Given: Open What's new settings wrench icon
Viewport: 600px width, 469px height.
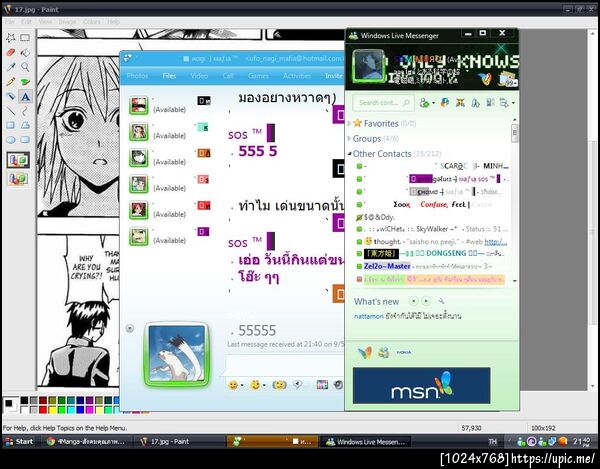Looking at the screenshot, I should 441,301.
